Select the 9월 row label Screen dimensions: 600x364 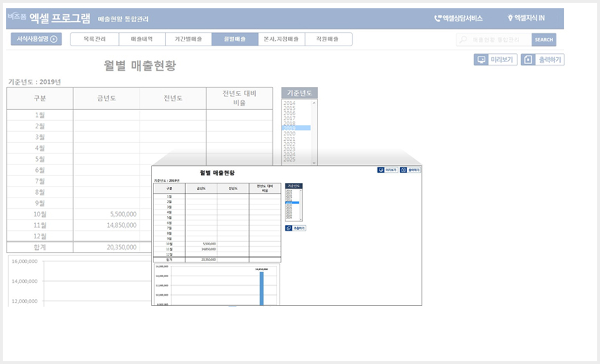[40, 203]
